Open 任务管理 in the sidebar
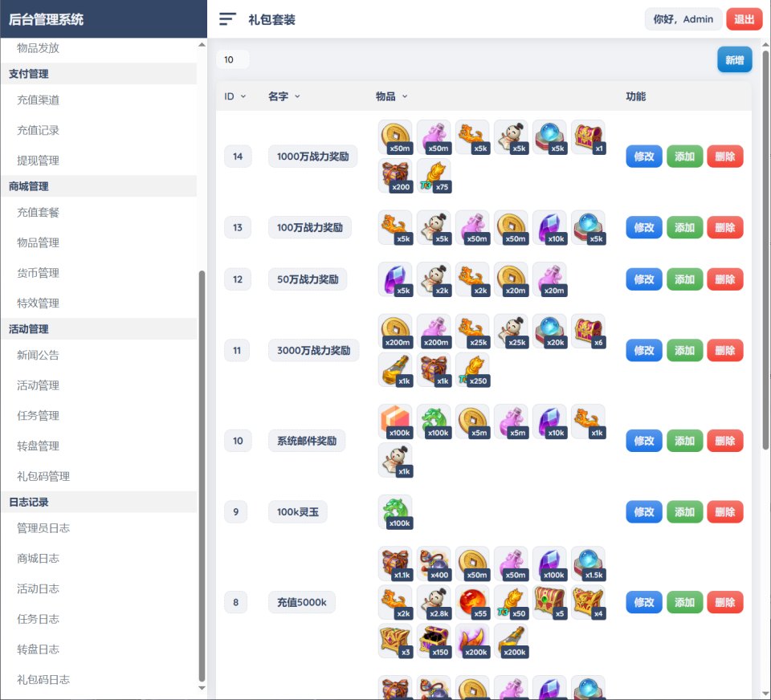This screenshot has height=700, width=771. (38, 415)
